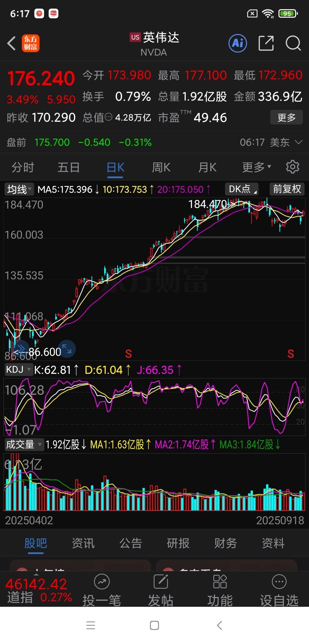Tap the K:62.81 KDJ value
This screenshot has height=644, width=309.
click(x=53, y=370)
